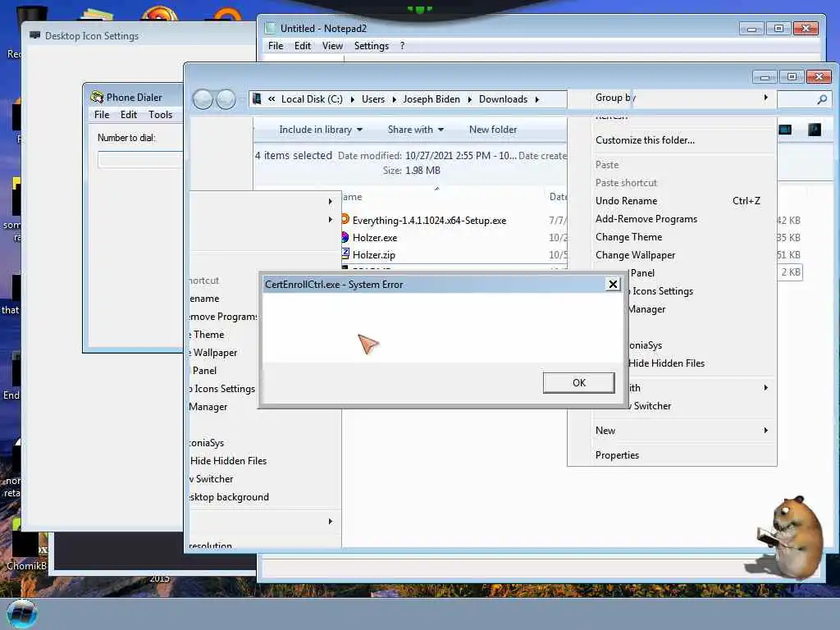Click the Notepad2 title bar icon

[x=271, y=28]
